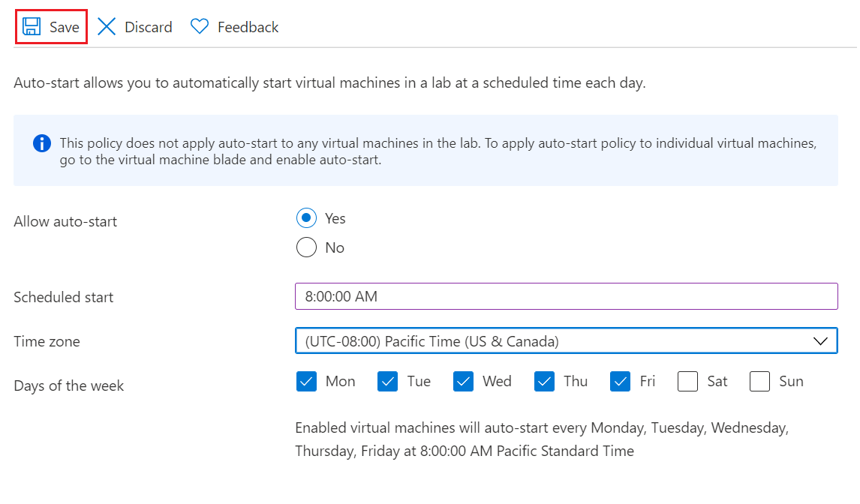This screenshot has width=860, height=504.
Task: Uncheck the Mon checkbox
Action: point(306,382)
